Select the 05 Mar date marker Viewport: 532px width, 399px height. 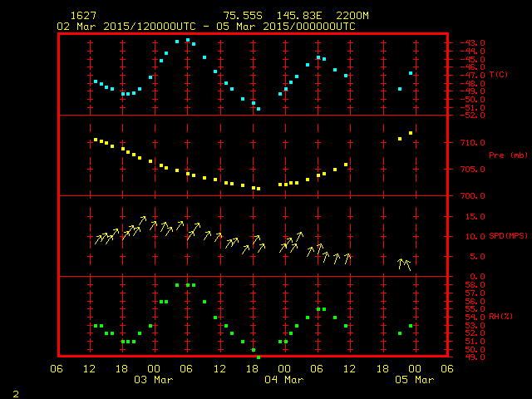tap(413, 380)
